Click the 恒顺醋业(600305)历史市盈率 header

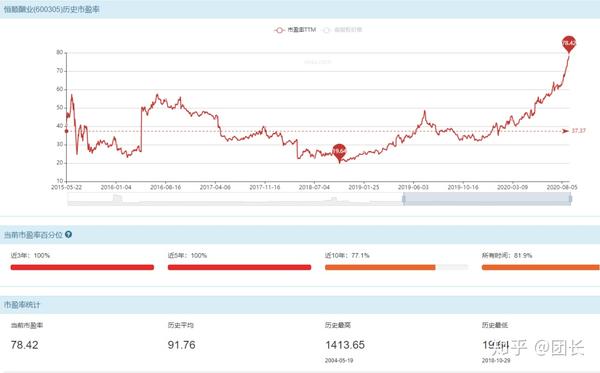coord(52,9)
